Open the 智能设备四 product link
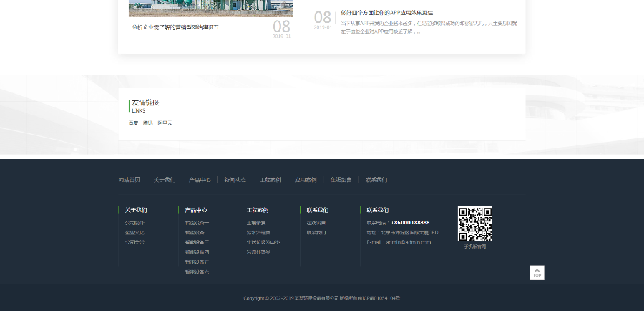644x311 pixels. 197,252
